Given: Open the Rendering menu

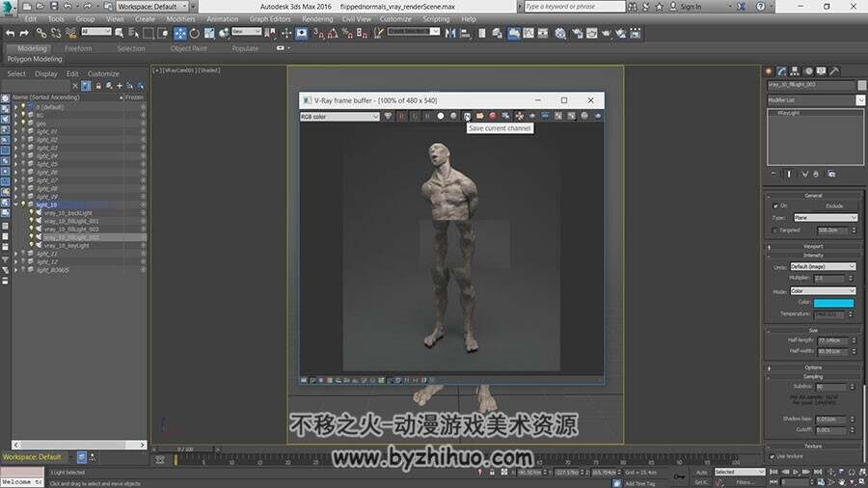Looking at the screenshot, I should click(317, 19).
